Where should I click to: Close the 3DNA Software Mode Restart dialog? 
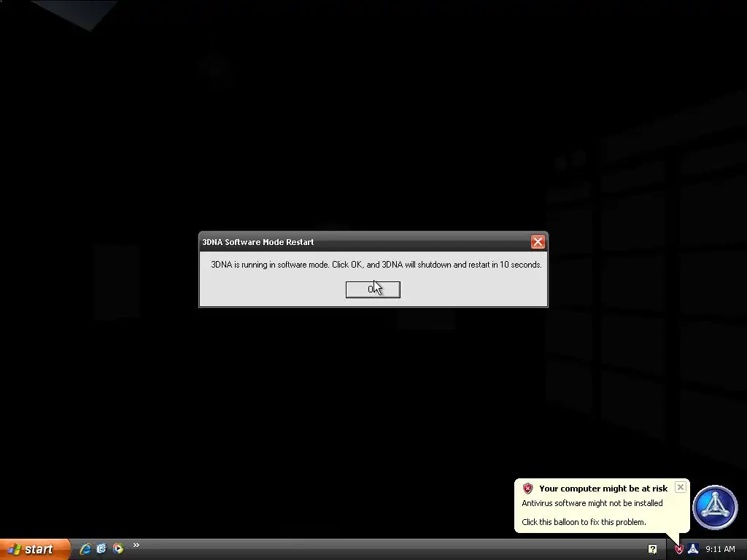(538, 242)
